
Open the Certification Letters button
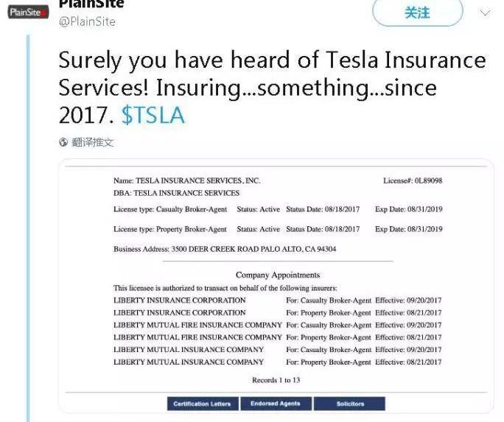pos(203,404)
